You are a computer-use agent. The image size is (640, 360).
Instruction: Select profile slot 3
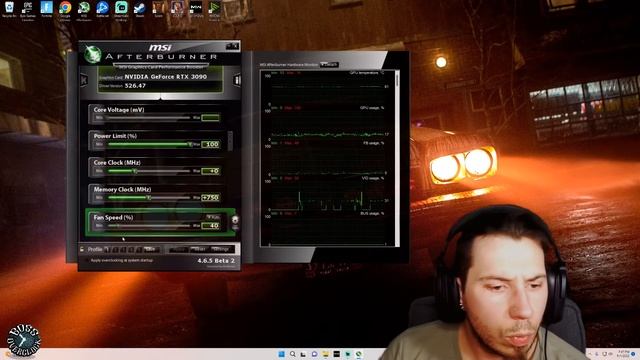click(123, 249)
